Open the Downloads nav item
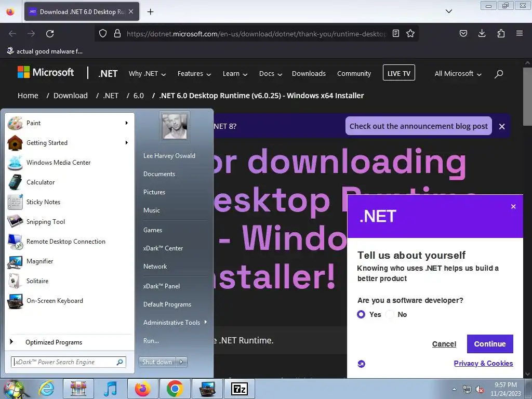Viewport: 532px width, 399px height. pyautogui.click(x=309, y=74)
